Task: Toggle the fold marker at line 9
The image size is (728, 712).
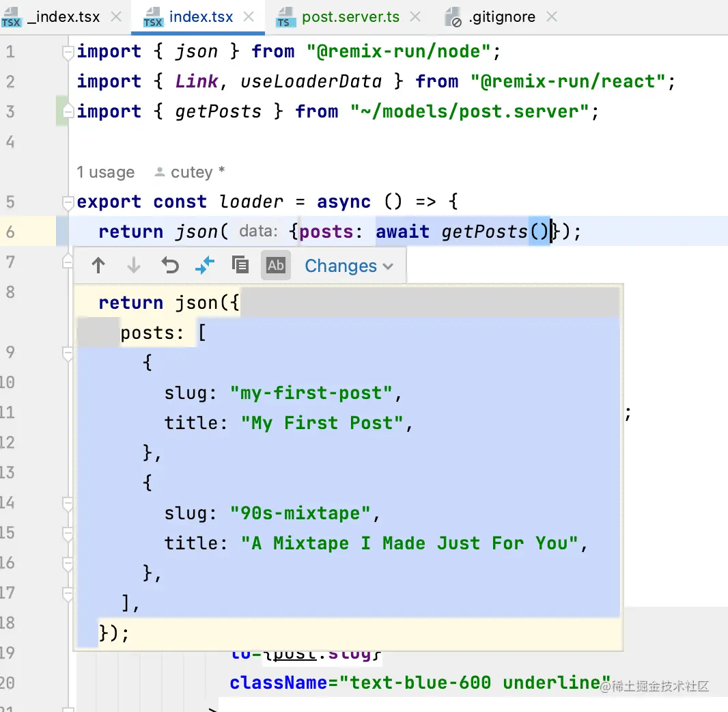Action: (68, 353)
